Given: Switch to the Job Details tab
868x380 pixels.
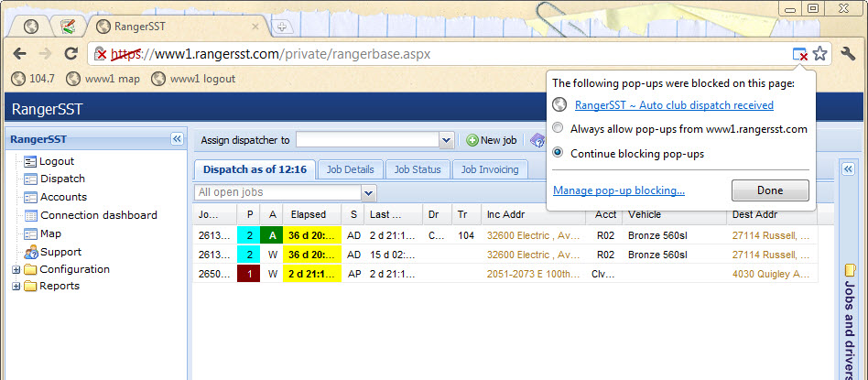Looking at the screenshot, I should point(350,169).
